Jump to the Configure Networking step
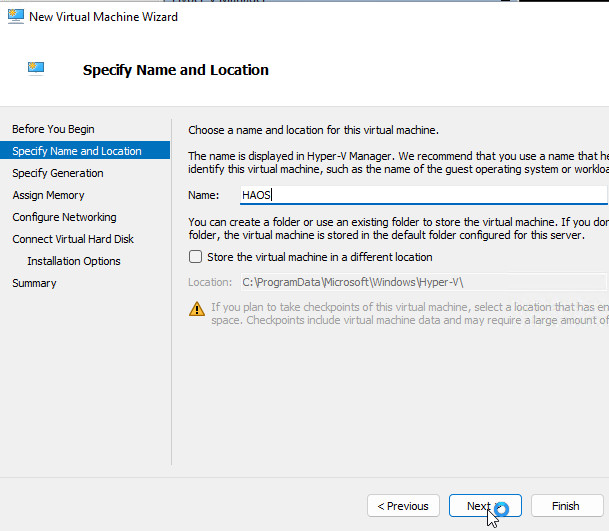The image size is (609, 531). (64, 217)
